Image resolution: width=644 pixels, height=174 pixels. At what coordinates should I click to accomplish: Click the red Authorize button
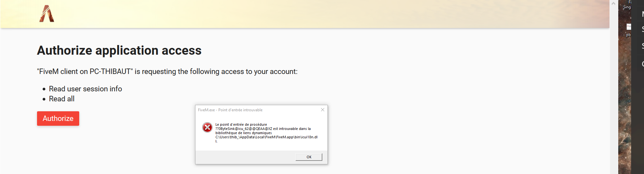point(58,118)
